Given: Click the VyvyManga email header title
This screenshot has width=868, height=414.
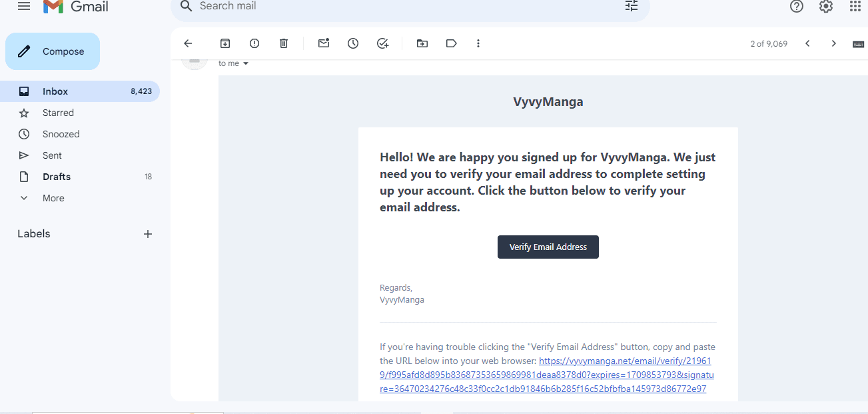Looking at the screenshot, I should click(548, 102).
